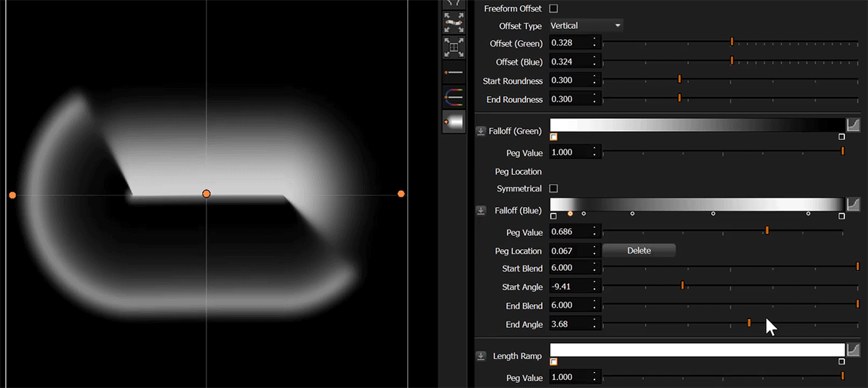The width and height of the screenshot is (868, 388).
Task: Open curve editor for Length Ramp
Action: (x=854, y=350)
